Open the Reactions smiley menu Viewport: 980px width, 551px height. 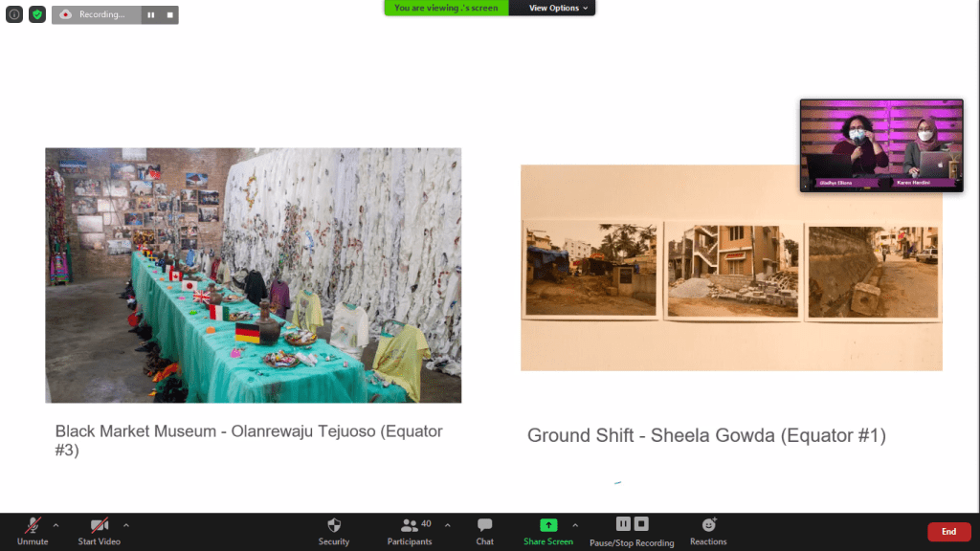[x=708, y=532]
